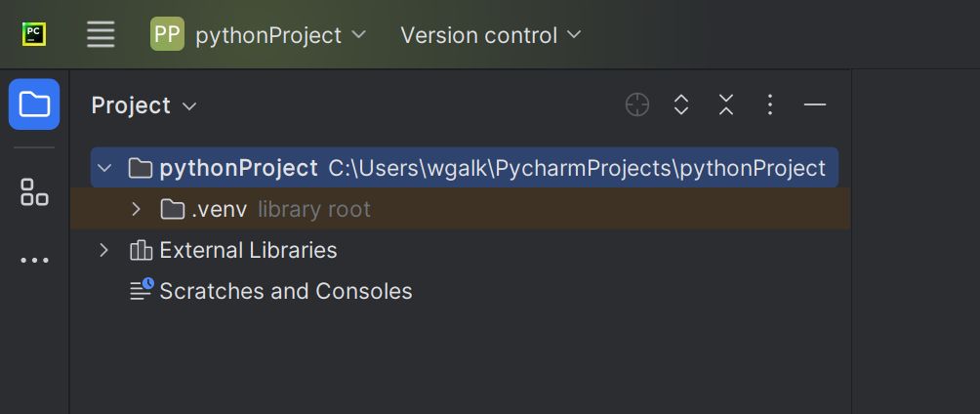Open the pythonProject dropdown in title bar
Image resolution: width=980 pixels, height=414 pixels.
pyautogui.click(x=259, y=35)
